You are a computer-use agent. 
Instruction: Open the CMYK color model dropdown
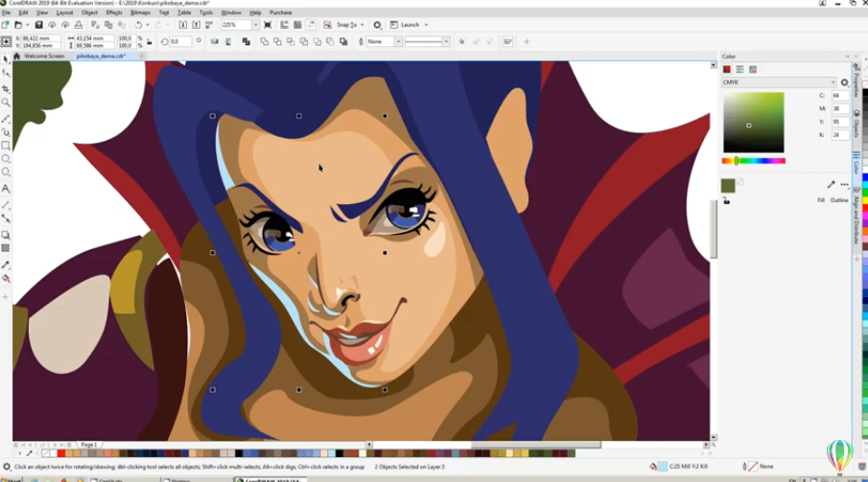point(779,82)
